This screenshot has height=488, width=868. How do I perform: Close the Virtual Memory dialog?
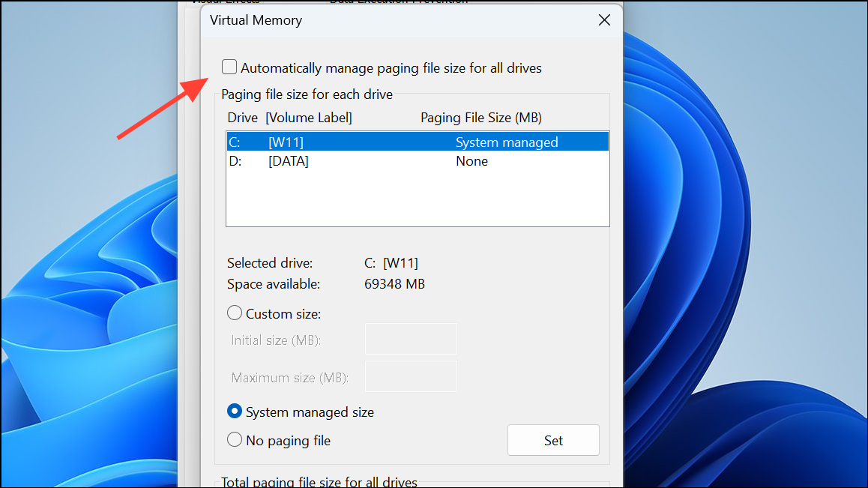click(x=604, y=20)
